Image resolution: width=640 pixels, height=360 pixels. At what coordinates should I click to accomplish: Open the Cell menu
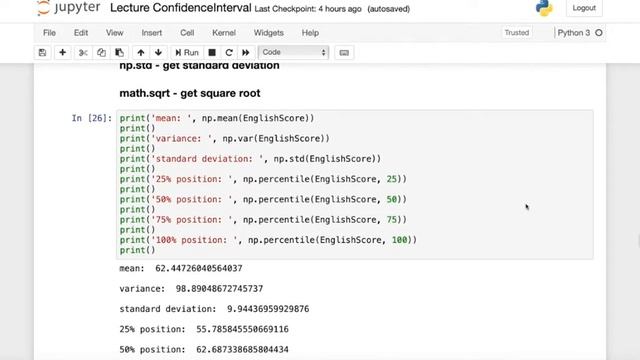[x=187, y=33]
